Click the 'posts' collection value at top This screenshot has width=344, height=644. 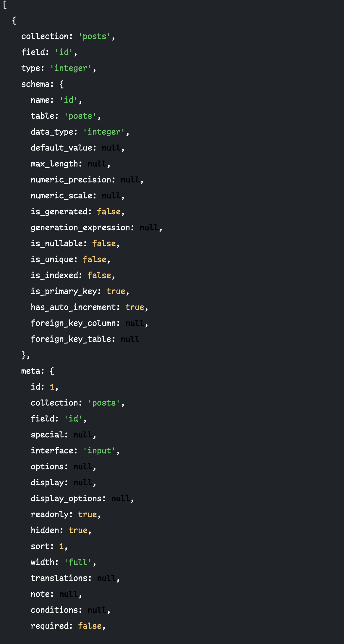point(94,36)
